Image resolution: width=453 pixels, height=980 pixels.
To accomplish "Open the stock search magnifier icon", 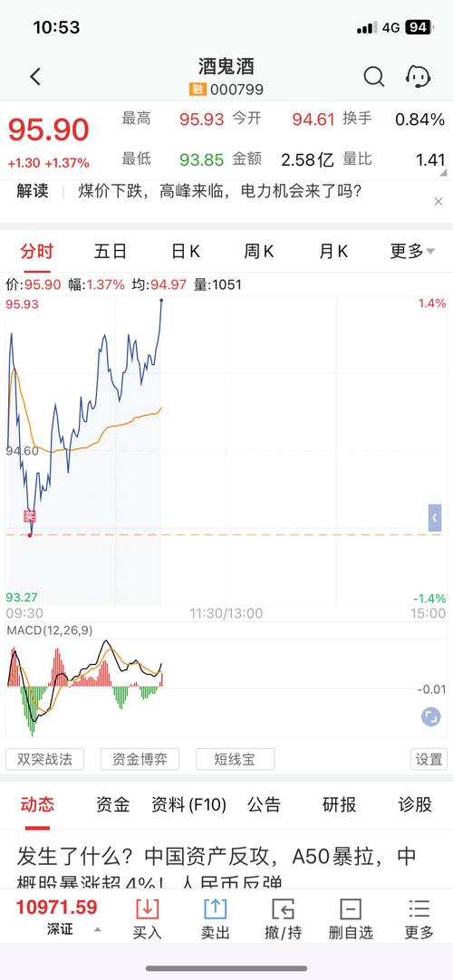I will [x=373, y=77].
